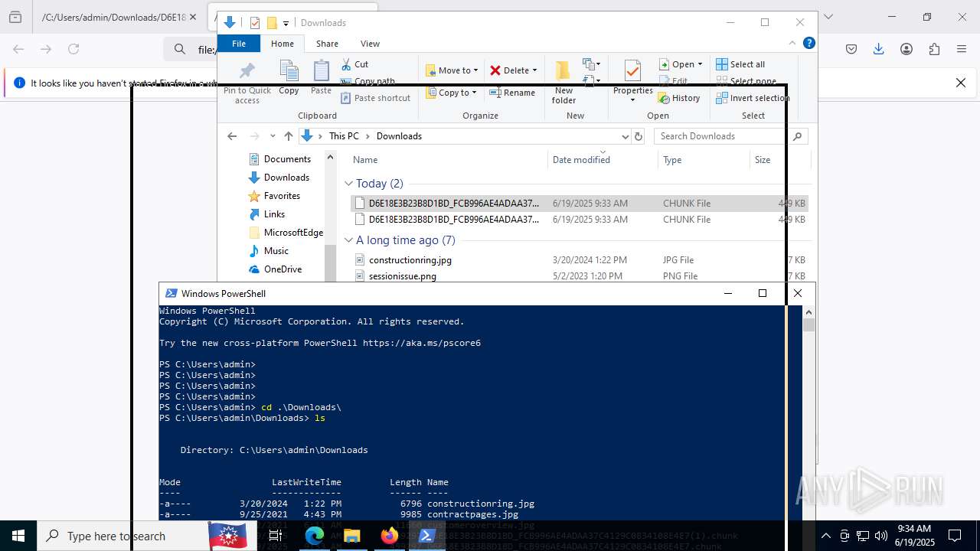
Task: Open the Delete dropdown arrow
Action: (534, 70)
